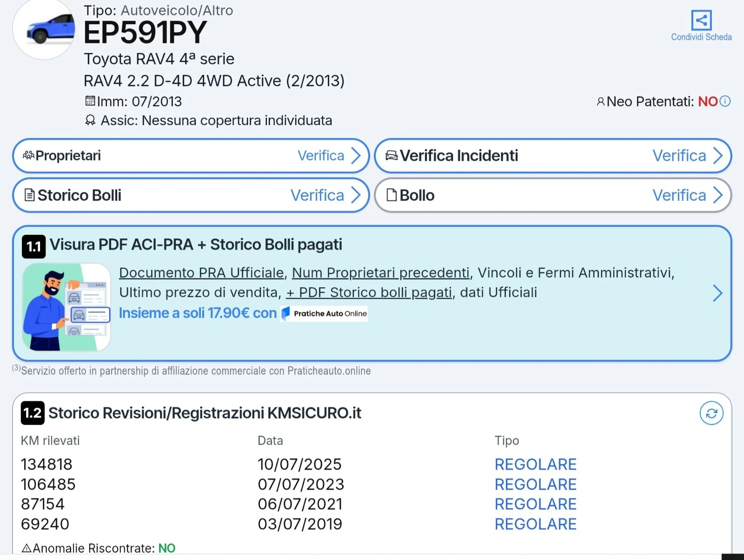Image resolution: width=744 pixels, height=560 pixels.
Task: Click the insurance badge icon beside Assic
Action: tap(90, 120)
